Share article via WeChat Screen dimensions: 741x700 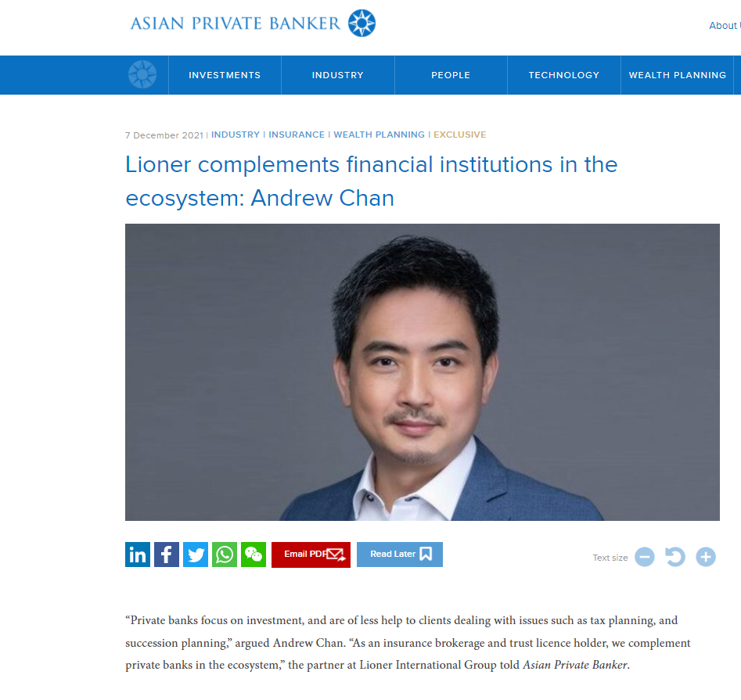point(254,555)
